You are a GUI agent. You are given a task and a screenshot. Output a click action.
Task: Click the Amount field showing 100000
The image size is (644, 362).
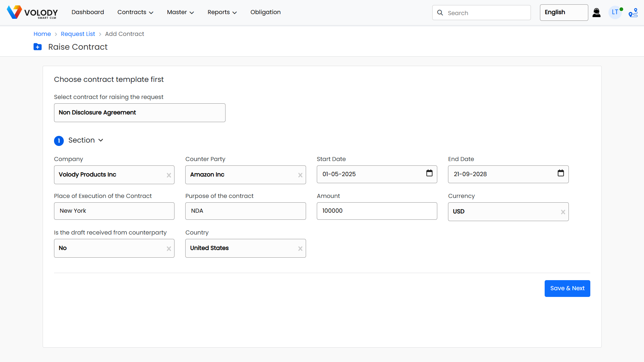point(377,211)
